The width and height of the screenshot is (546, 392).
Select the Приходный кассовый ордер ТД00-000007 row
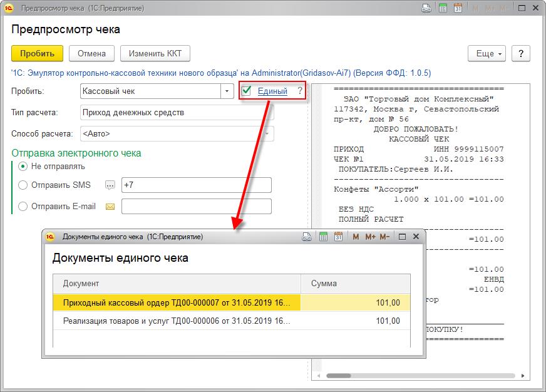point(232,302)
